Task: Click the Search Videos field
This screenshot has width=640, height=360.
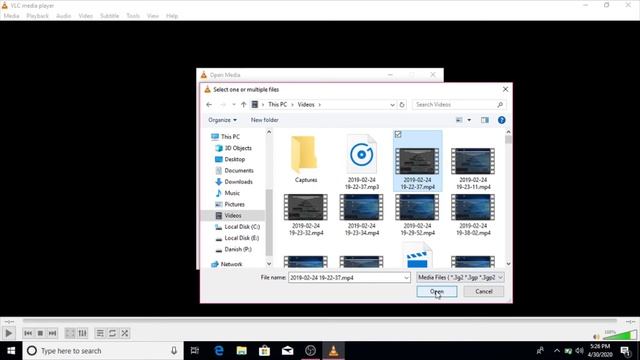Action: [x=459, y=104]
